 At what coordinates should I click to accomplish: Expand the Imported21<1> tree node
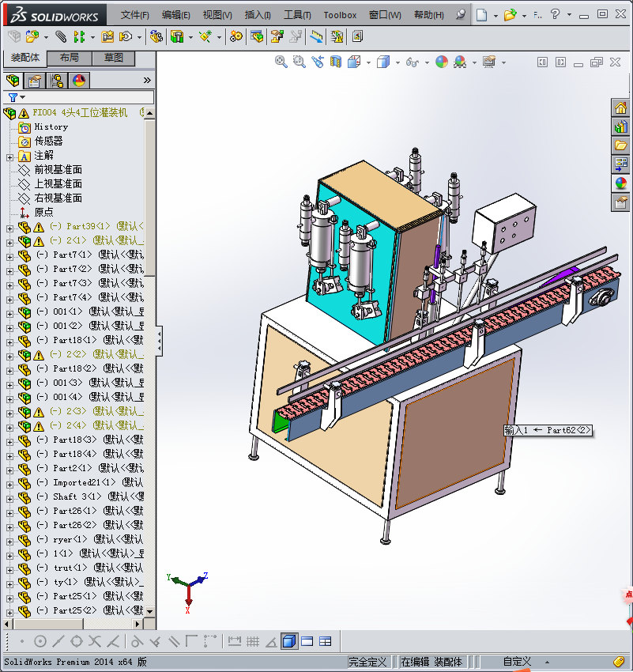point(9,485)
